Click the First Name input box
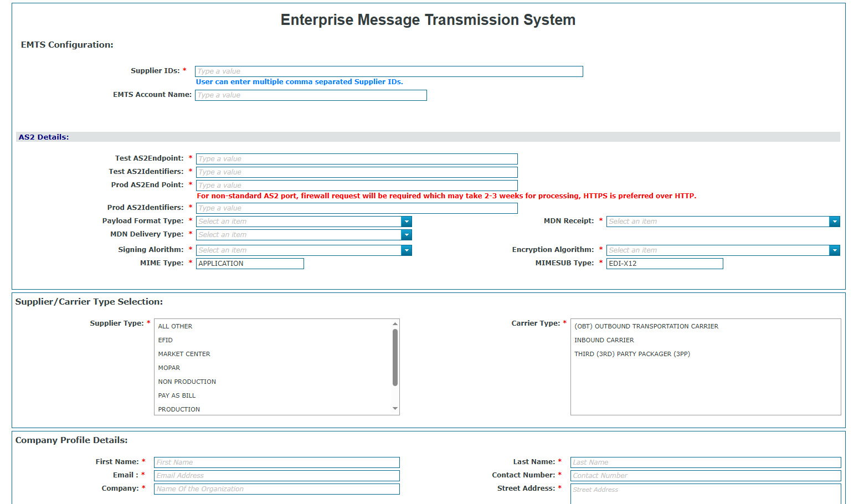864x504 pixels. tap(276, 462)
